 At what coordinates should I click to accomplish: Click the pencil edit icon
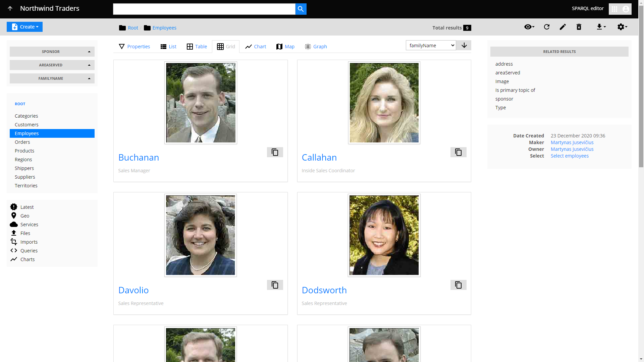click(563, 27)
